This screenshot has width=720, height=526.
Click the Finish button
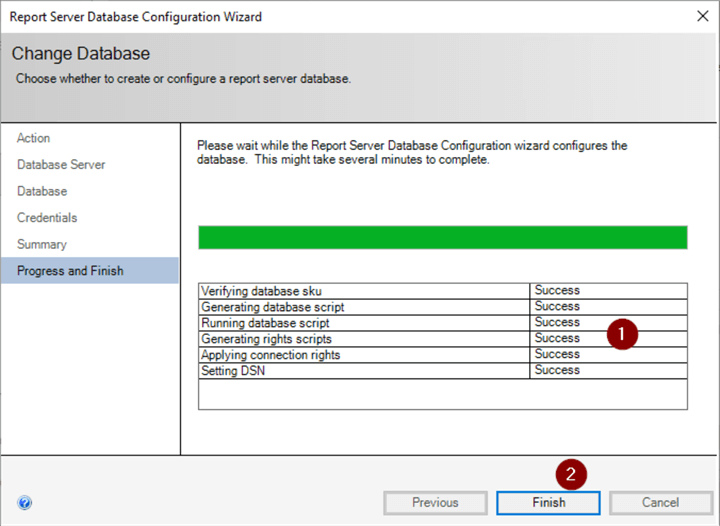548,502
